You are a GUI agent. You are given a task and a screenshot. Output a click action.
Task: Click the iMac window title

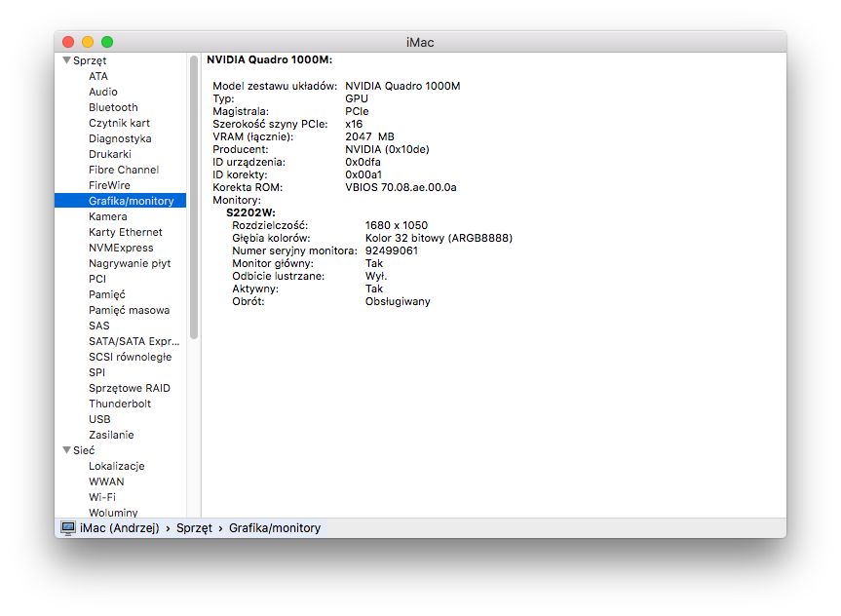point(420,42)
